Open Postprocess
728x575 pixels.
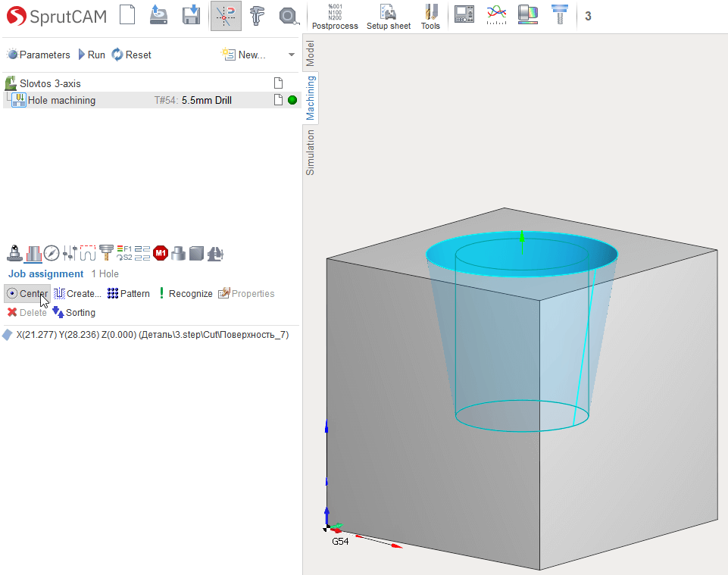pos(335,17)
